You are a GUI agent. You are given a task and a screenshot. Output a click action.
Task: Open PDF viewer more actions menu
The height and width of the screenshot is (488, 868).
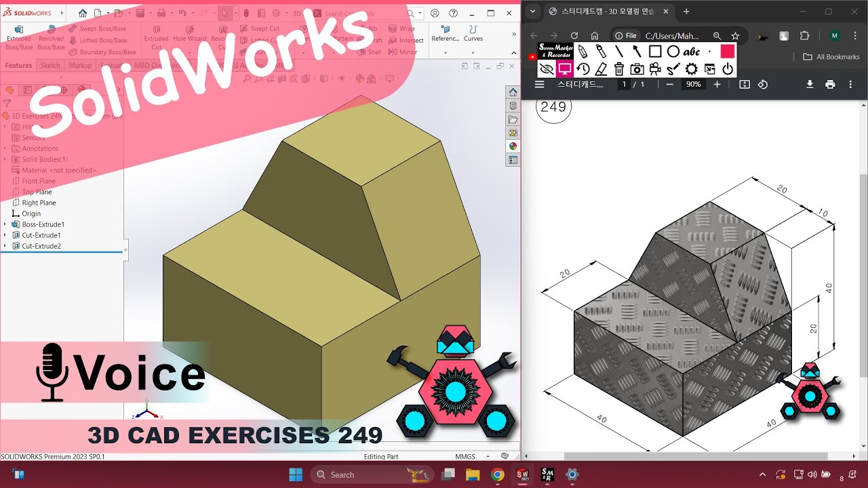click(x=850, y=84)
